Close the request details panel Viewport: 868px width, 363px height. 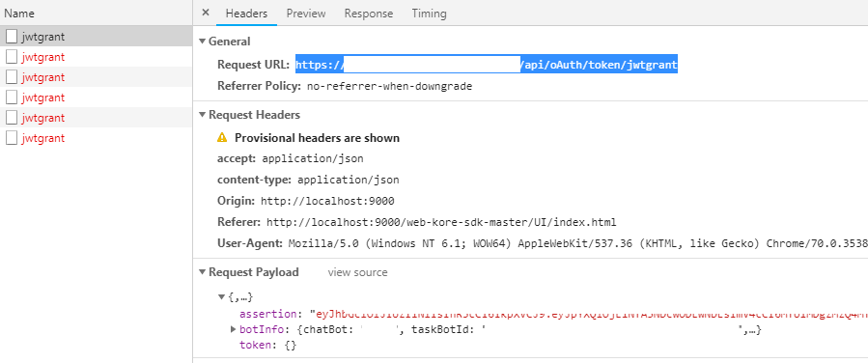point(206,13)
